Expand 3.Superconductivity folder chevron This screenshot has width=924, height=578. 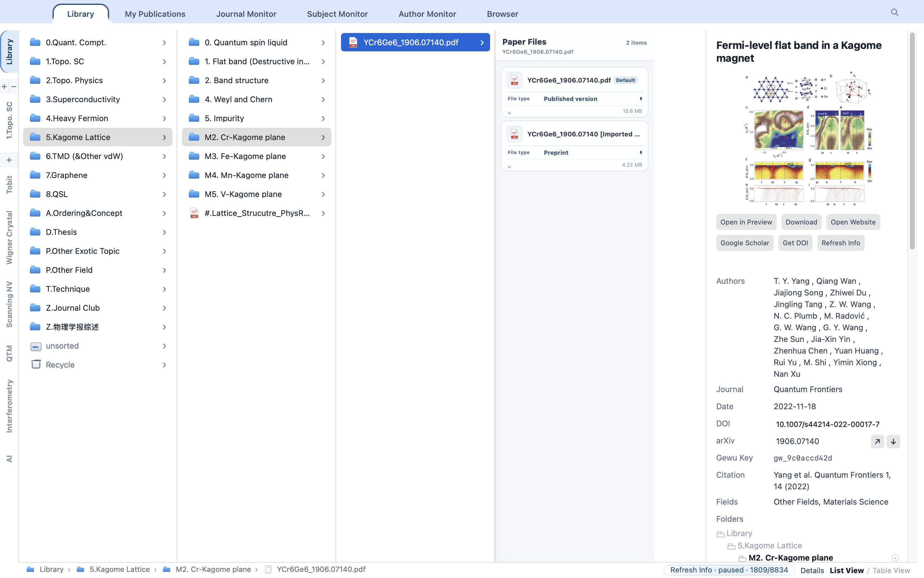[164, 99]
